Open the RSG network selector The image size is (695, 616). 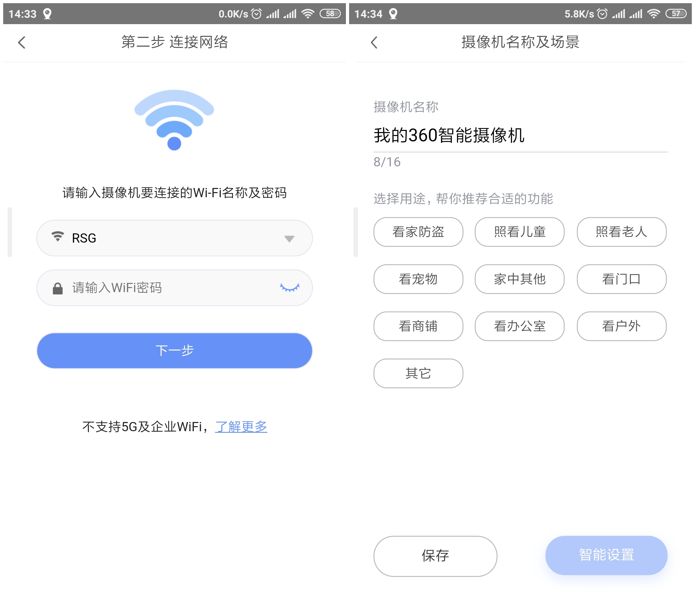pyautogui.click(x=175, y=238)
